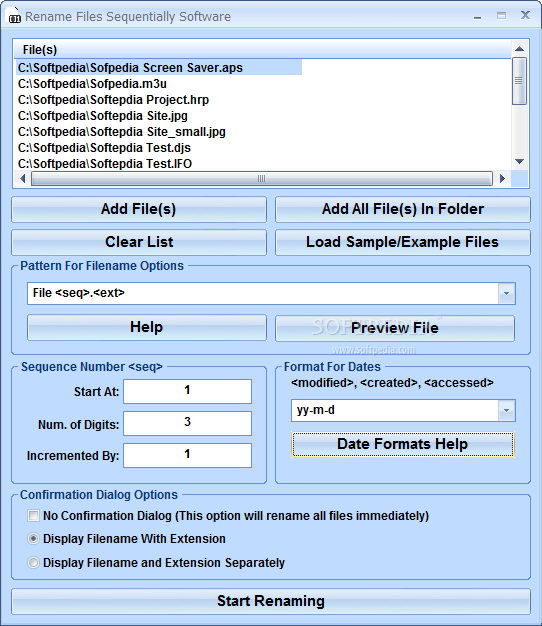The image size is (542, 626).
Task: Click file list scroll right arrow
Action: (502, 178)
